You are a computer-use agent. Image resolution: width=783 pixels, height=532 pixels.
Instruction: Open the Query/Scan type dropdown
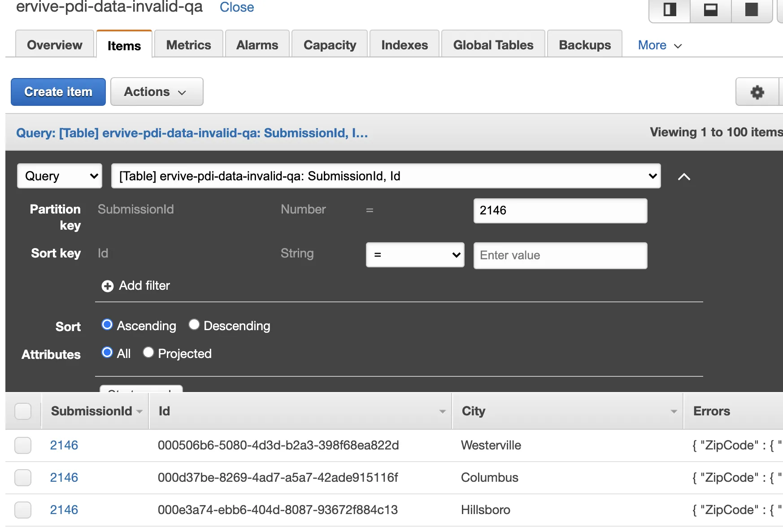pyautogui.click(x=60, y=176)
